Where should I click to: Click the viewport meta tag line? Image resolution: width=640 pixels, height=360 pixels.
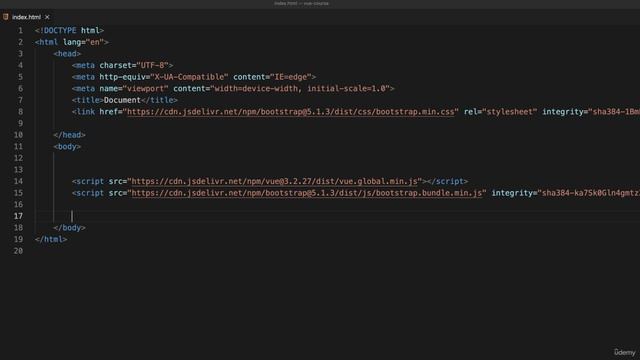coord(233,89)
